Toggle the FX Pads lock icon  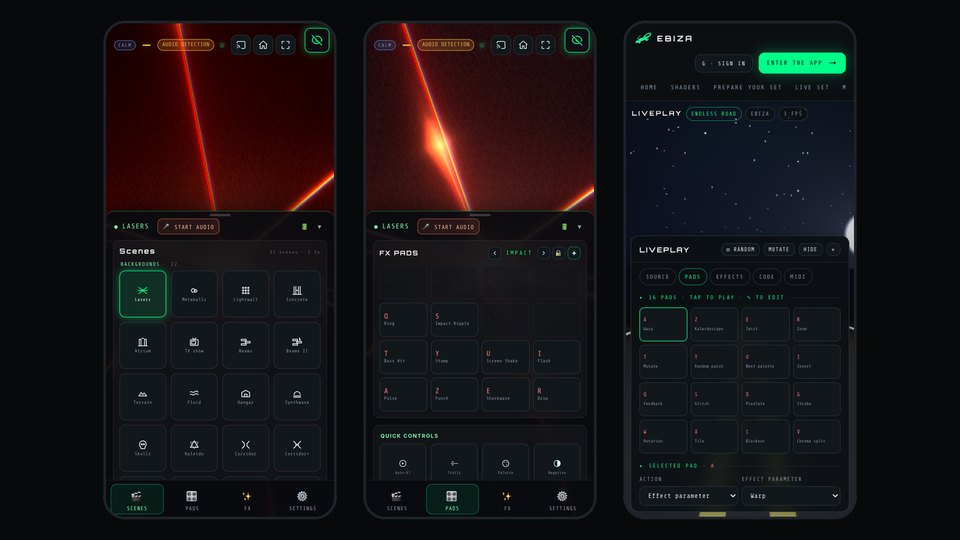[x=558, y=253]
